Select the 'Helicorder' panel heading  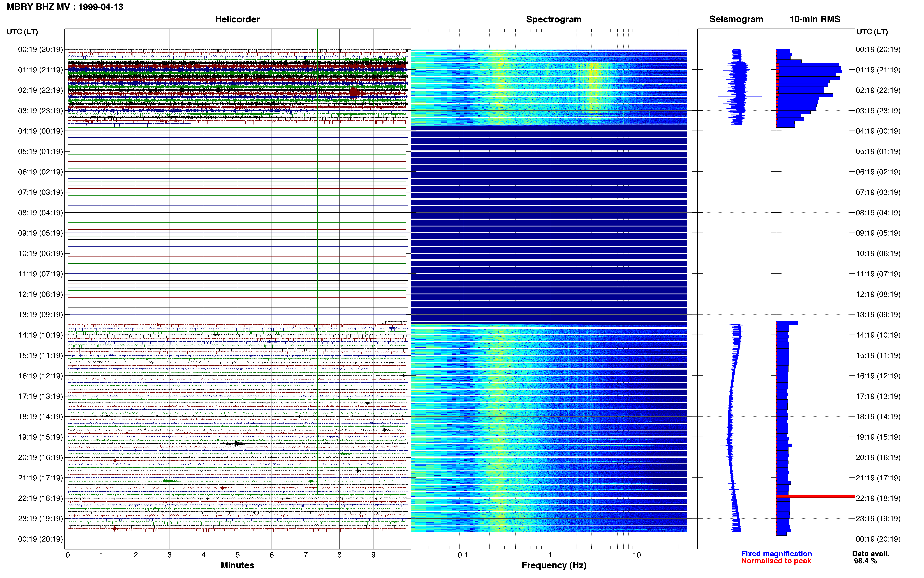click(x=237, y=19)
